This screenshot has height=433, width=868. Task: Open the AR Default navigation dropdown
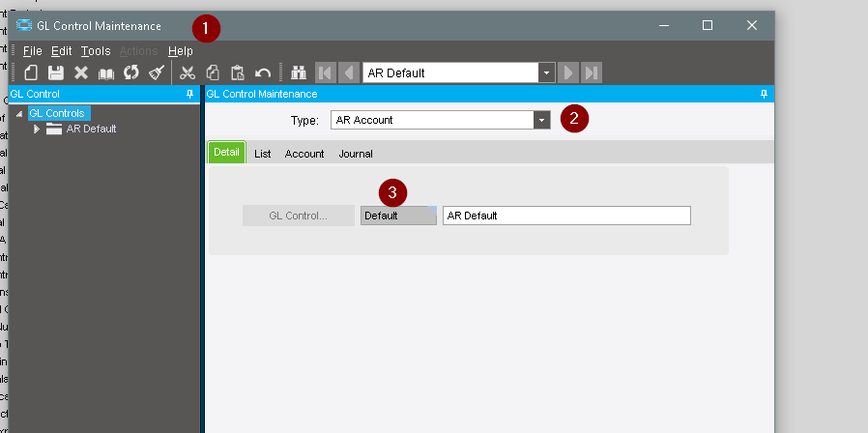[x=546, y=72]
